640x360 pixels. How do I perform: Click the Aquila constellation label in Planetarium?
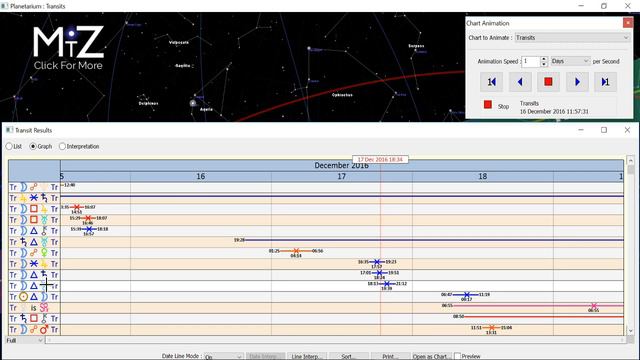click(207, 109)
